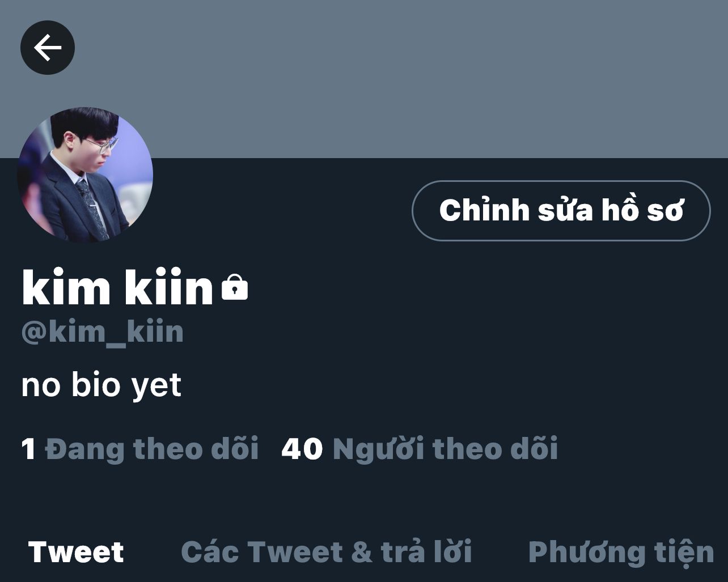728x582 pixels.
Task: Edit profile via the outlined pill button
Action: 561,211
